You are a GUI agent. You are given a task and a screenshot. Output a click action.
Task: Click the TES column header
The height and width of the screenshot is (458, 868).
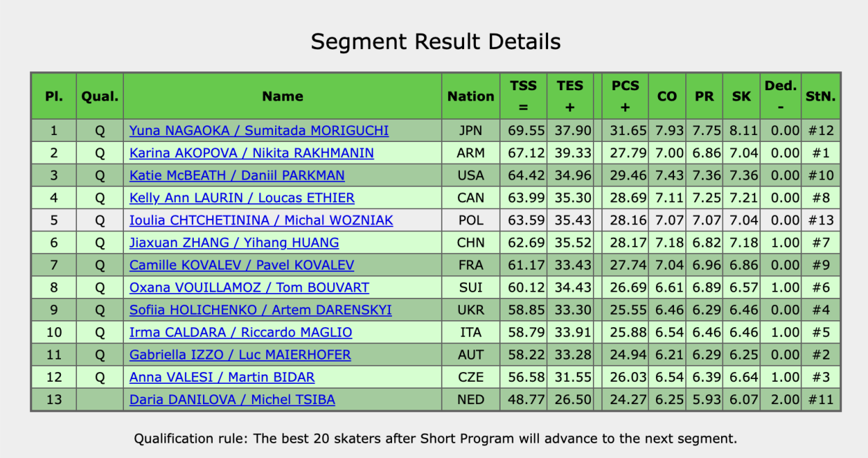pos(570,96)
